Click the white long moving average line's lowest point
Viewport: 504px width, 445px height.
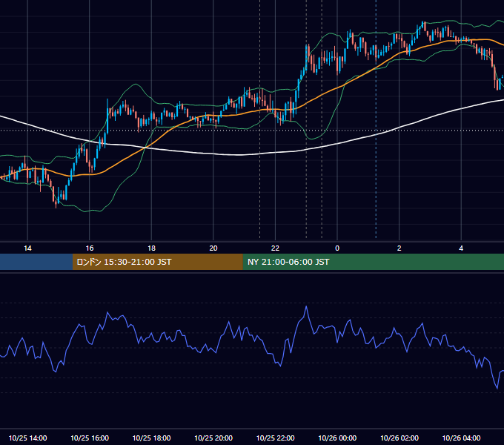[x=239, y=155]
